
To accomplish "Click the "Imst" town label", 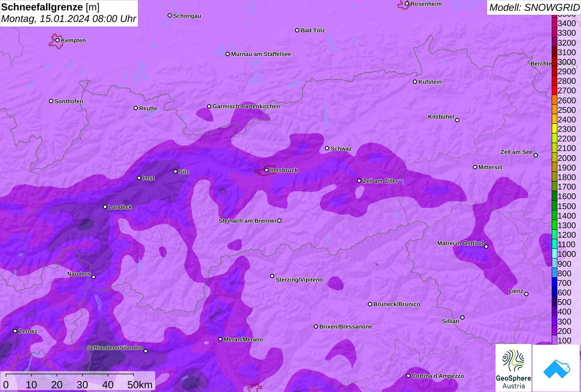I will point(149,178).
